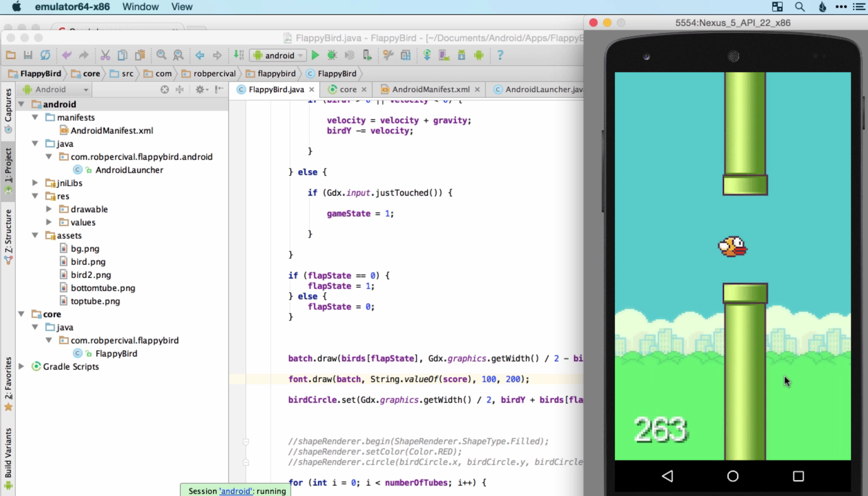Click the Redo arrow icon

click(83, 55)
